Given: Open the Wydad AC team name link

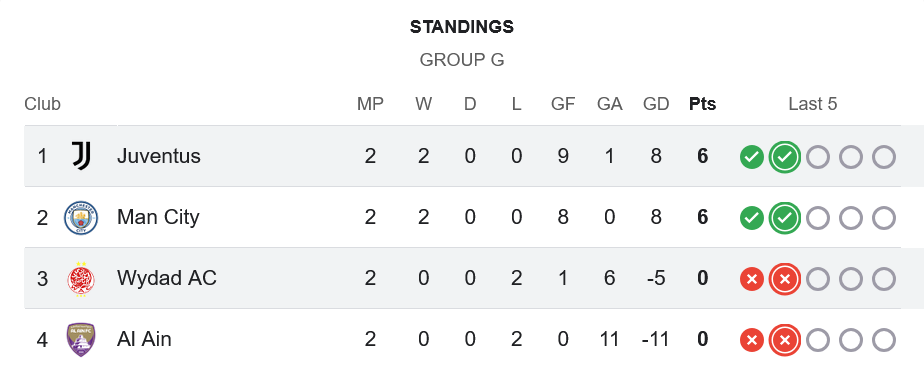Looking at the screenshot, I should click(167, 278).
